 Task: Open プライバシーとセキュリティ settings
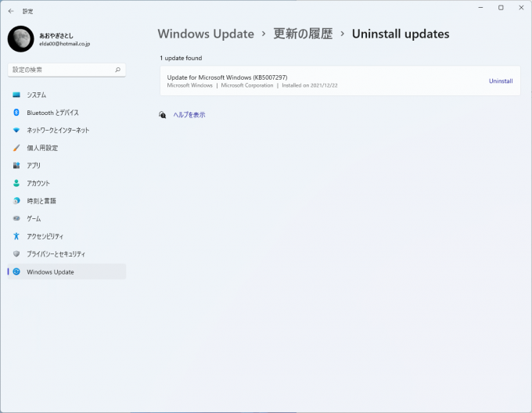point(66,254)
